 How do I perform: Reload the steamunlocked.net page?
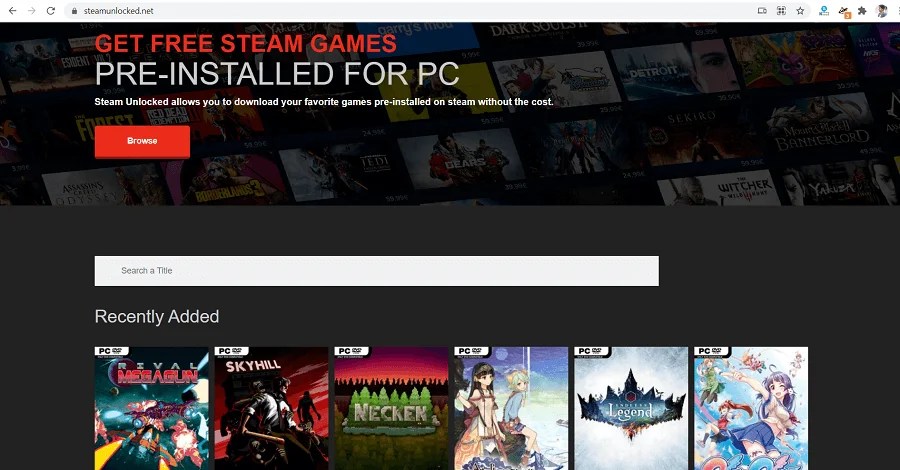[x=51, y=11]
